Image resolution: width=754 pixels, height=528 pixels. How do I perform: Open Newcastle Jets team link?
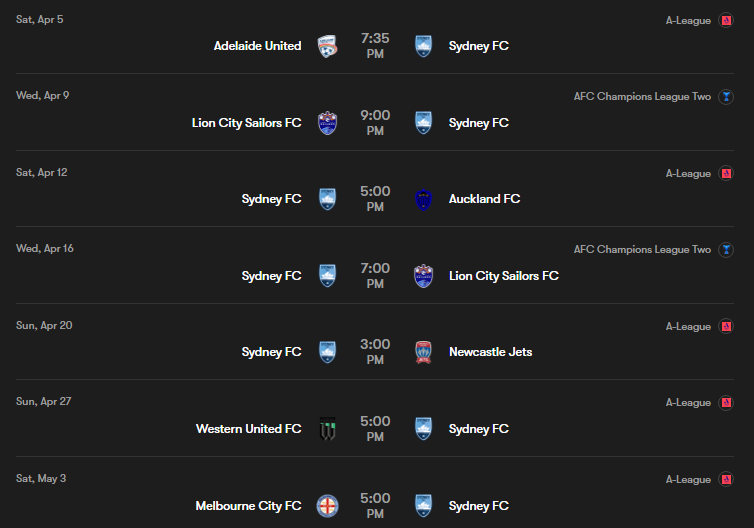click(490, 352)
